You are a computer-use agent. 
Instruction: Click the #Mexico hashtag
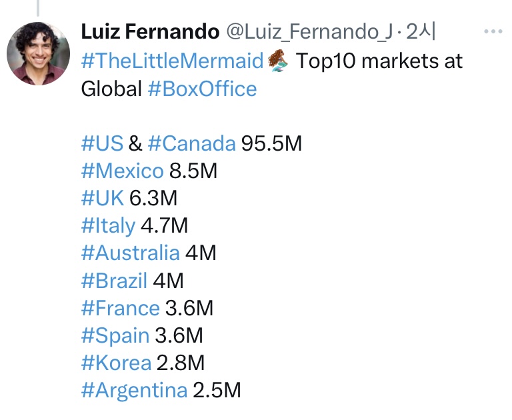[x=122, y=171]
